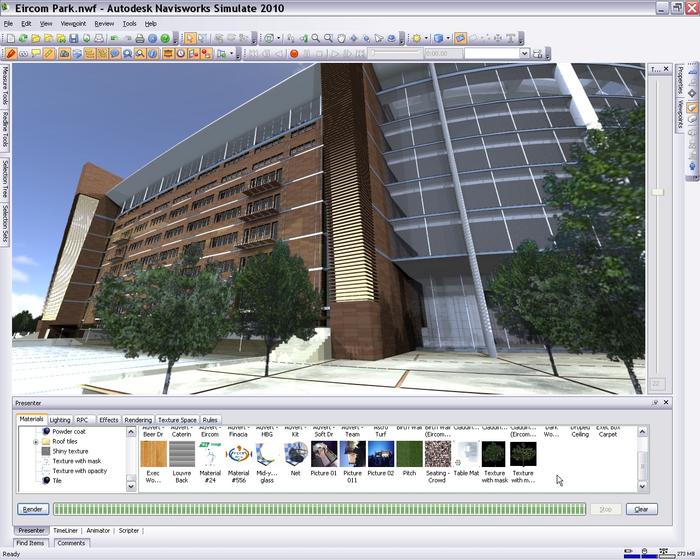Click the Presenter red pencil toolbar icon
Viewport: 700px width, 560px height.
click(11, 53)
